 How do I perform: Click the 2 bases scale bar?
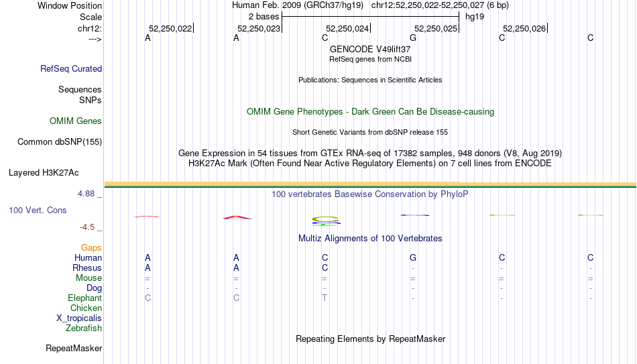pos(370,17)
